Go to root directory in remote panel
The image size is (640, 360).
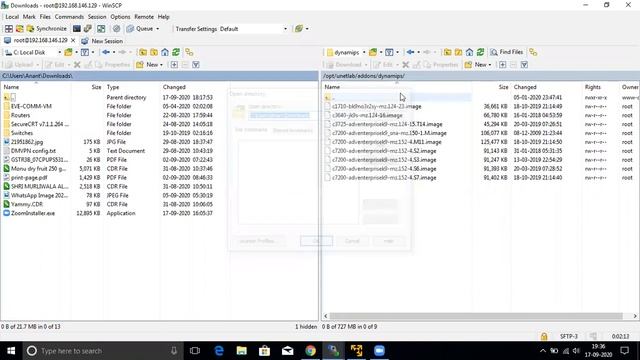[x=458, y=52]
